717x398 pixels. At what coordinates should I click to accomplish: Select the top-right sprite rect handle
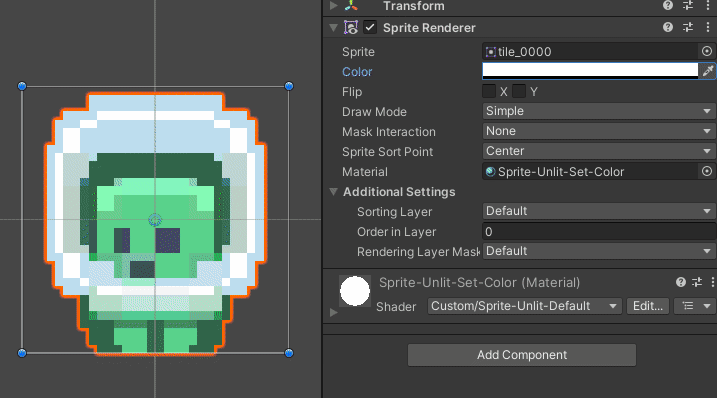[x=289, y=86]
